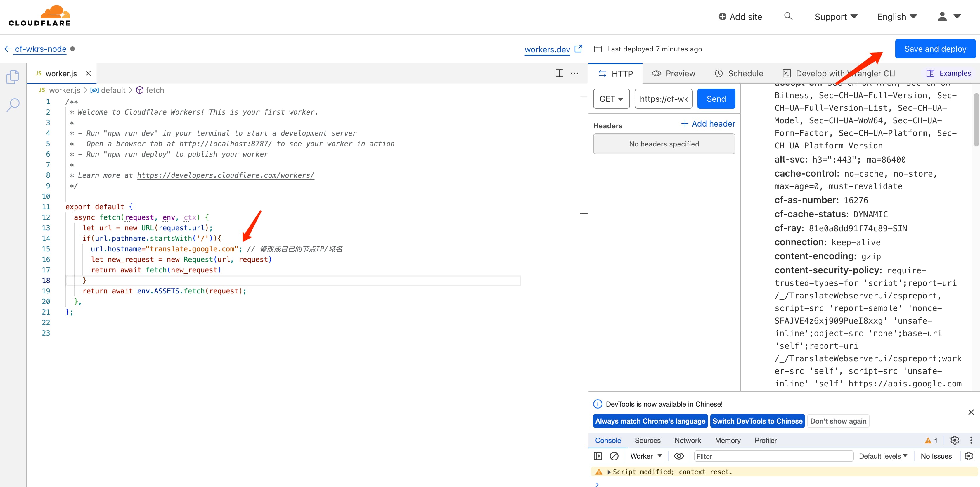This screenshot has width=980, height=487.
Task: Select the Memory DevTools tab
Action: [x=727, y=440]
